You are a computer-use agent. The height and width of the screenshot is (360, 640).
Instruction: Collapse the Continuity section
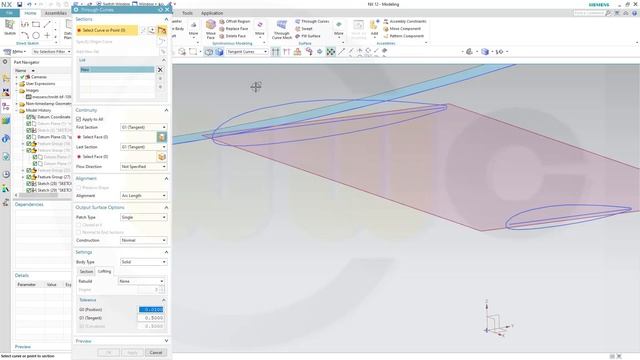click(166, 110)
